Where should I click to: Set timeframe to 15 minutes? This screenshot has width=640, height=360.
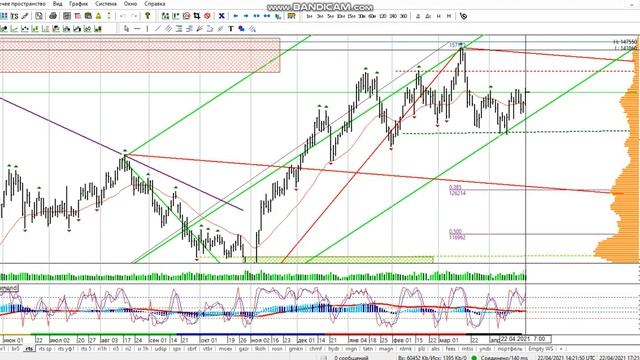[x=351, y=16]
